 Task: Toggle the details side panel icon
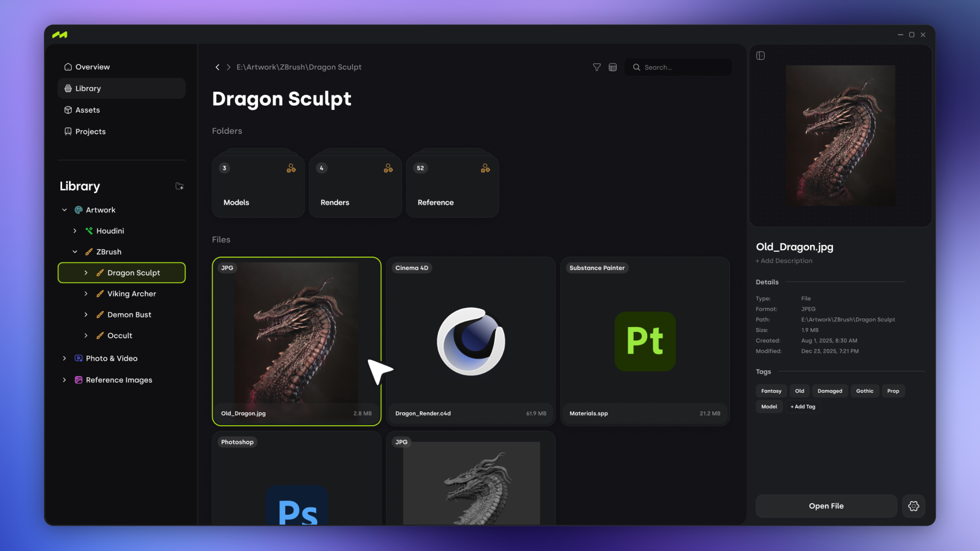pyautogui.click(x=760, y=56)
